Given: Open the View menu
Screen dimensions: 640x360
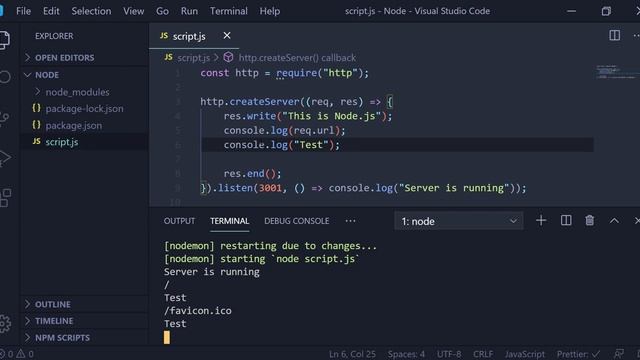Looking at the screenshot, I should [x=133, y=11].
